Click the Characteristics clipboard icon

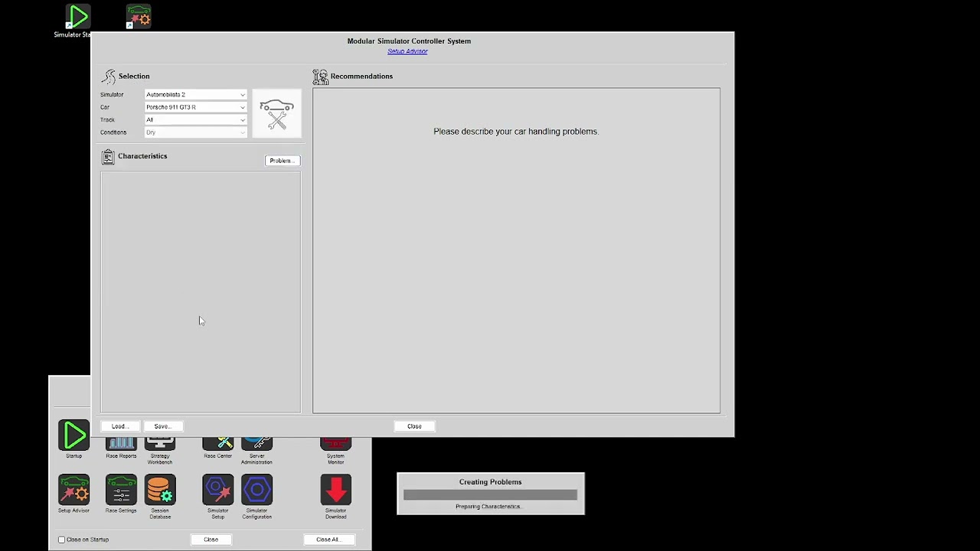108,157
